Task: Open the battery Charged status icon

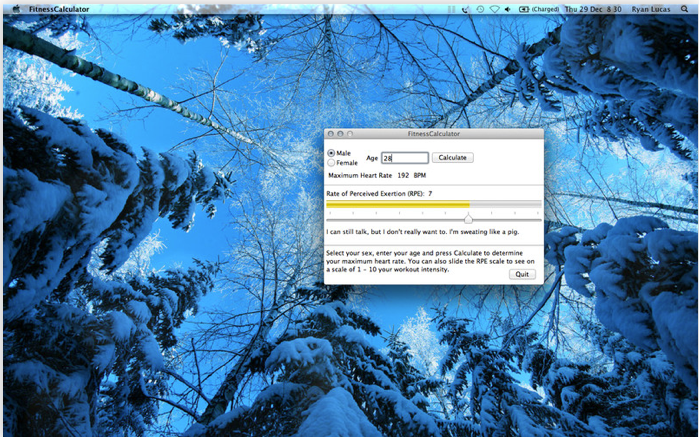Action: pos(539,9)
